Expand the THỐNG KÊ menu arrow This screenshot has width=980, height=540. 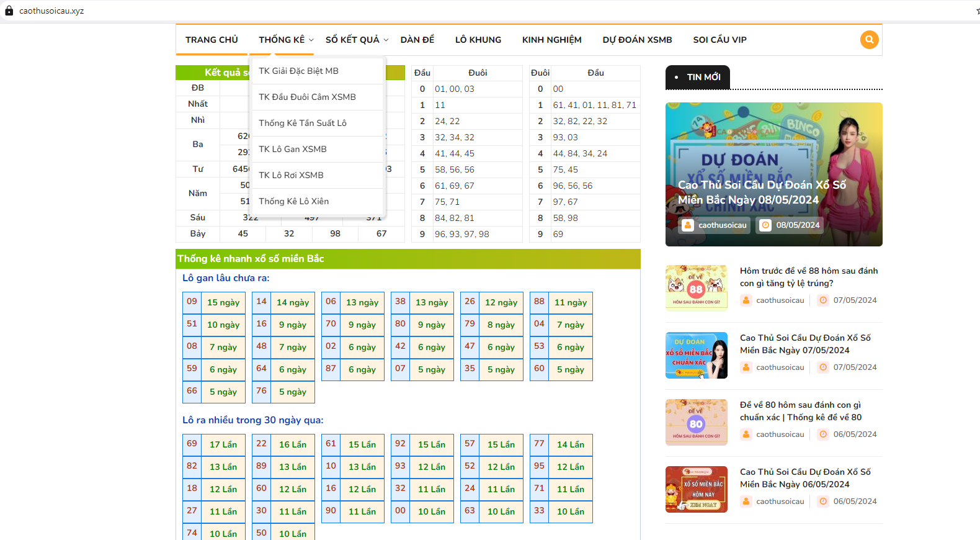[x=311, y=40]
